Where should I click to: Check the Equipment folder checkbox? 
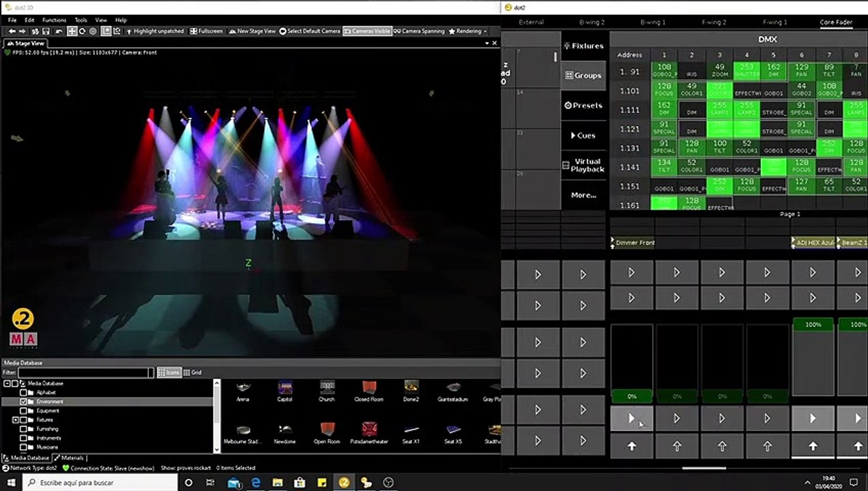click(x=24, y=411)
